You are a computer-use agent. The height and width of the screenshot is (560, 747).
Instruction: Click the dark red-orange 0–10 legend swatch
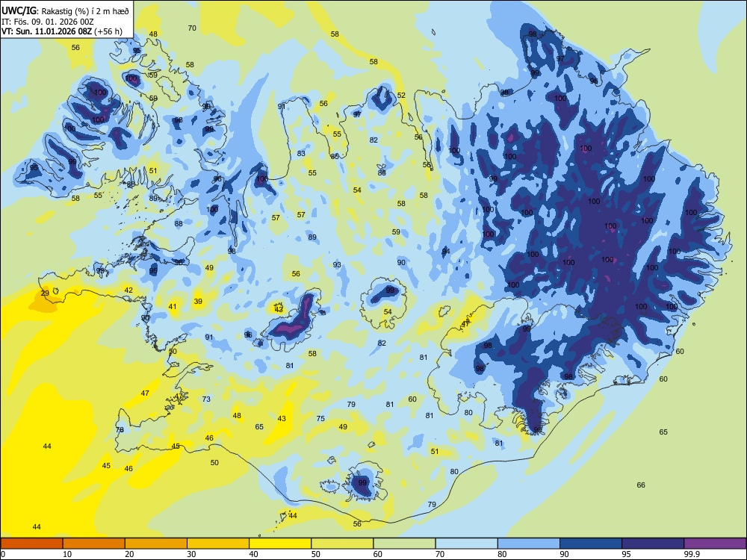(31, 544)
